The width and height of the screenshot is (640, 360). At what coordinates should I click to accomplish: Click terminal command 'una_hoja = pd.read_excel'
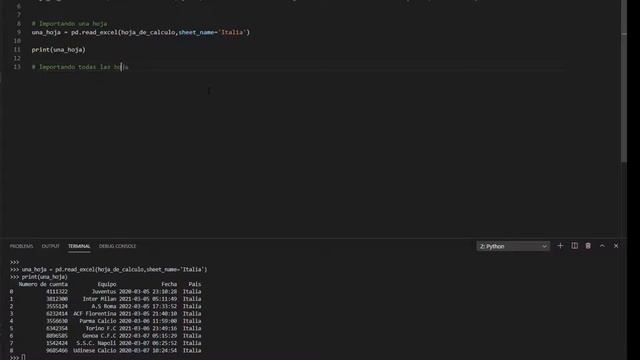(x=114, y=269)
